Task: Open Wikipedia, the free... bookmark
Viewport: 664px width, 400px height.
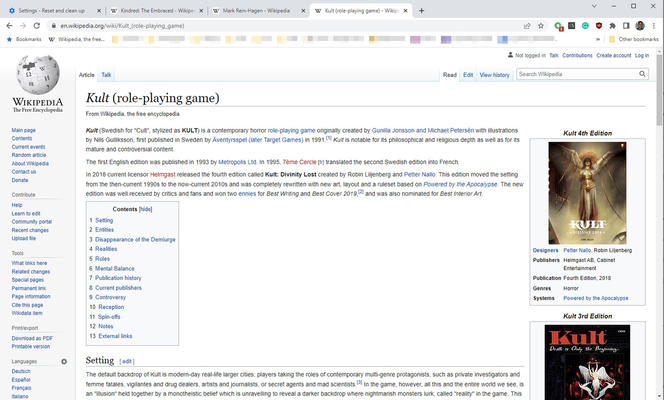Action: (77, 39)
